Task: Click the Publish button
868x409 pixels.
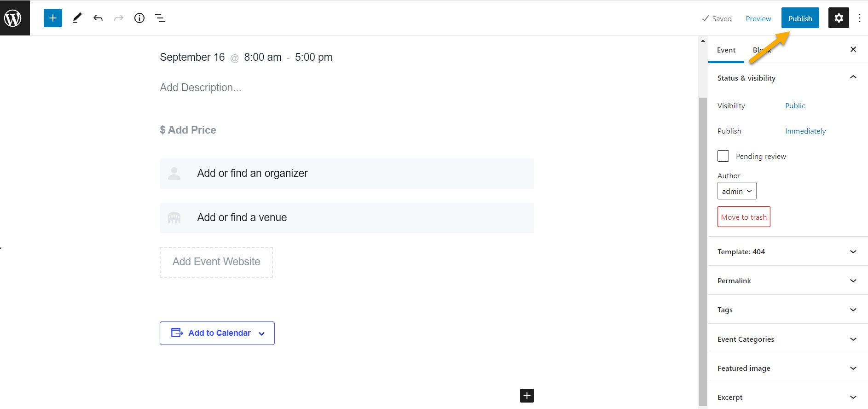Action: [x=800, y=18]
